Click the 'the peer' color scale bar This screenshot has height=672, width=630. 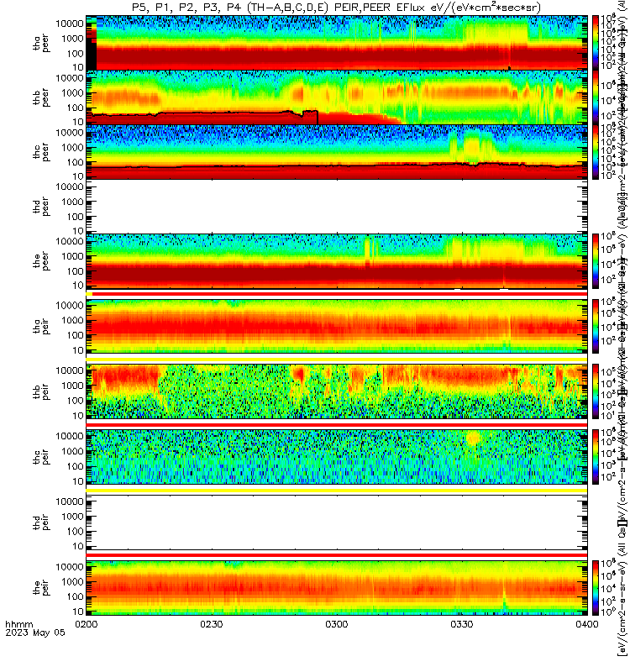tap(596, 260)
